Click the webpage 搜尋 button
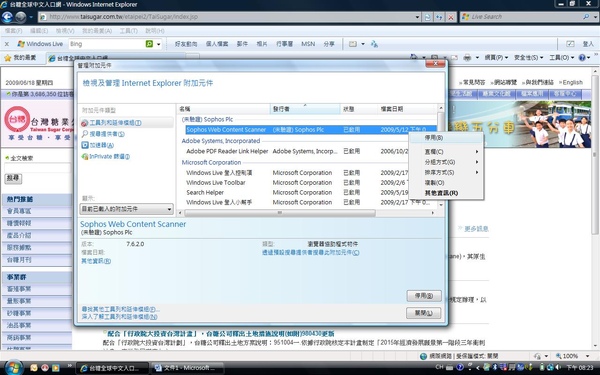Screen dimensions: 600x375 click(x=13, y=178)
